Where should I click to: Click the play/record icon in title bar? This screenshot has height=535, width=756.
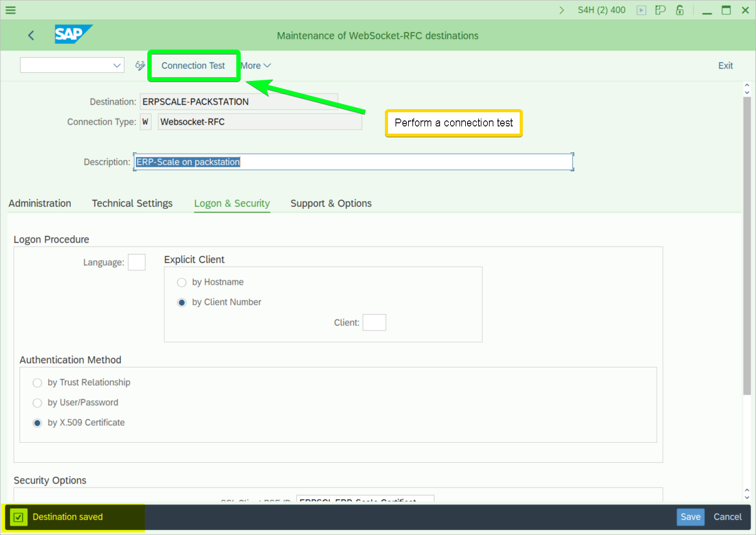641,10
